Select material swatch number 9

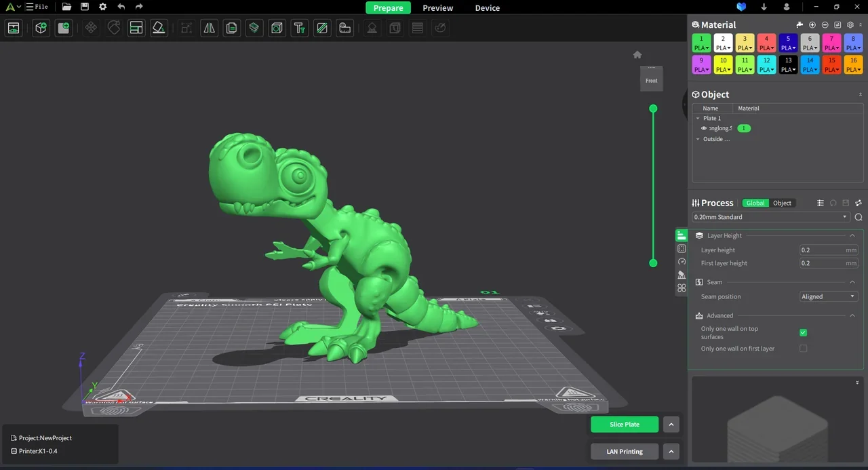701,64
